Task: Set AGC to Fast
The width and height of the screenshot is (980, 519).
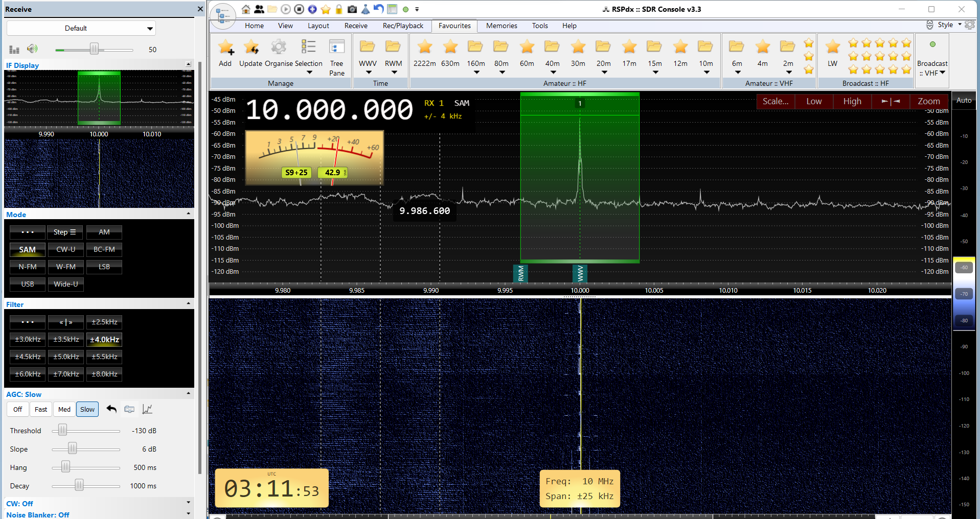Action: pyautogui.click(x=41, y=409)
